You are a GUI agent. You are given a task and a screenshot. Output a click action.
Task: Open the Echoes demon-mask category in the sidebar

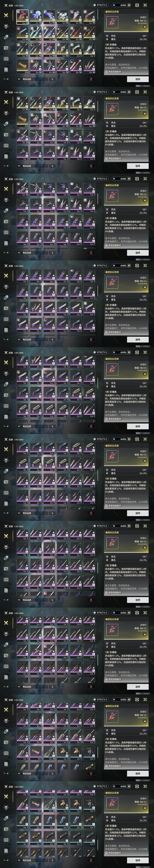point(6,26)
